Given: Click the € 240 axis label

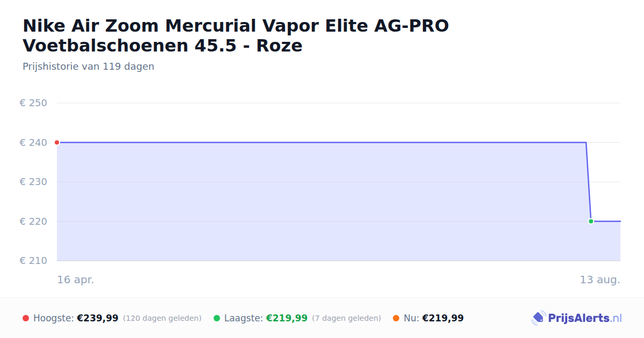Looking at the screenshot, I should [x=33, y=143].
